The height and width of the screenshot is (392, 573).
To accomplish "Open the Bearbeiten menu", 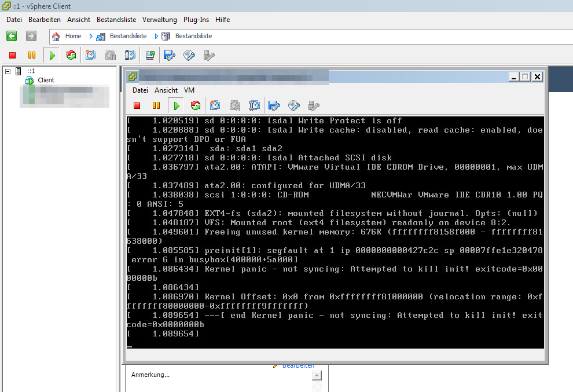I will [x=44, y=20].
